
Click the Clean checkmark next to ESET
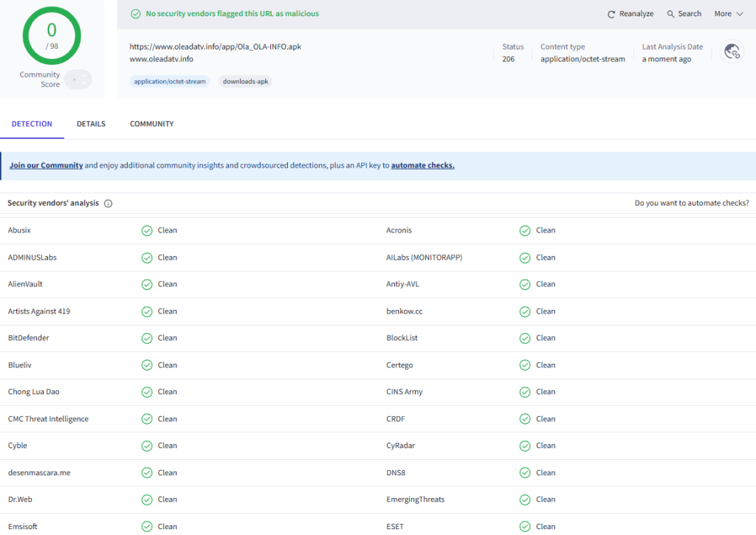tap(525, 526)
